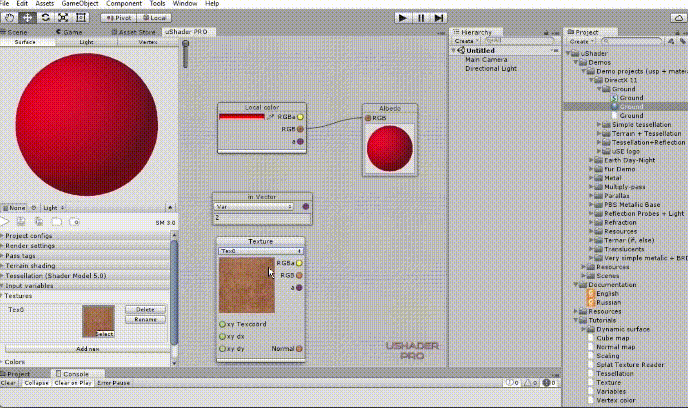Switch to the Vertex tab

click(148, 42)
